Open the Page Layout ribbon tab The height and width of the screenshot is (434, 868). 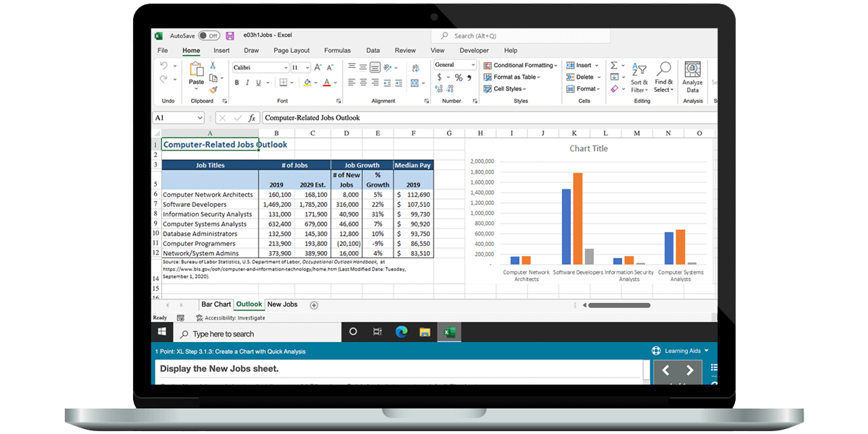click(292, 51)
